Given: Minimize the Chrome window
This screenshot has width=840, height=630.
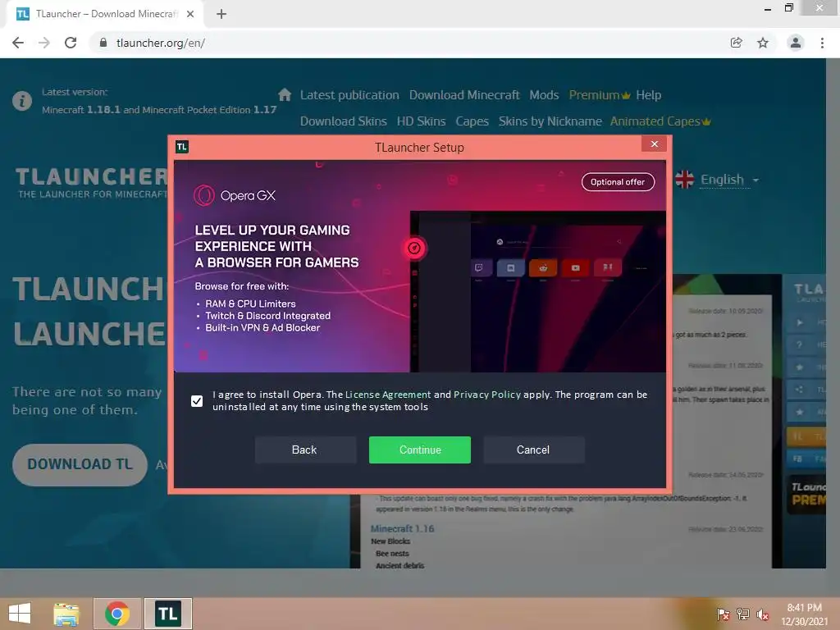Looking at the screenshot, I should (x=768, y=8).
